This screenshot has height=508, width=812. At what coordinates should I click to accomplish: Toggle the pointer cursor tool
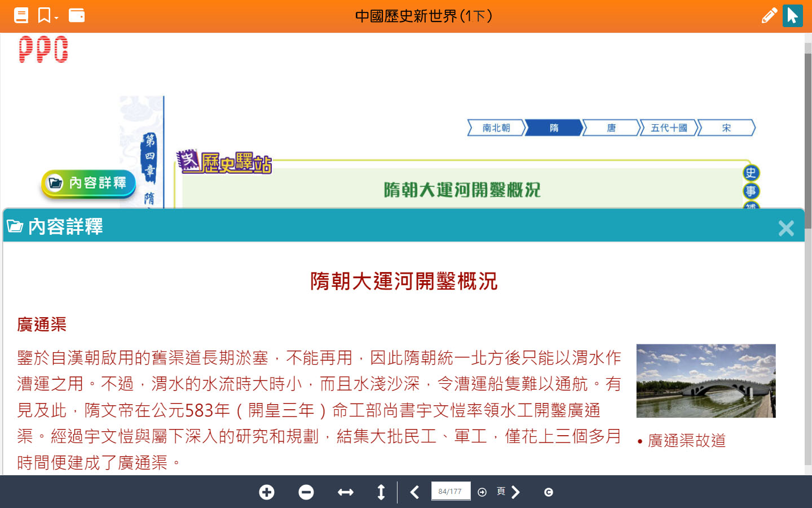pos(792,15)
